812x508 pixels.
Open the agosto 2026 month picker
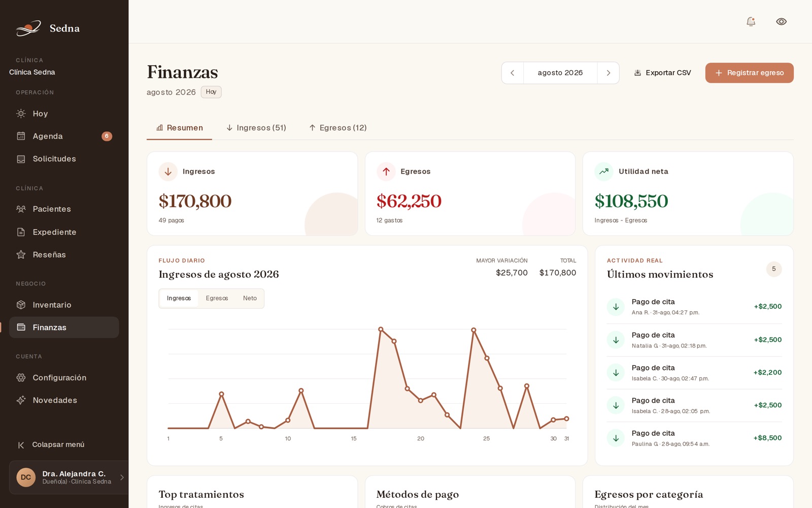tap(560, 73)
